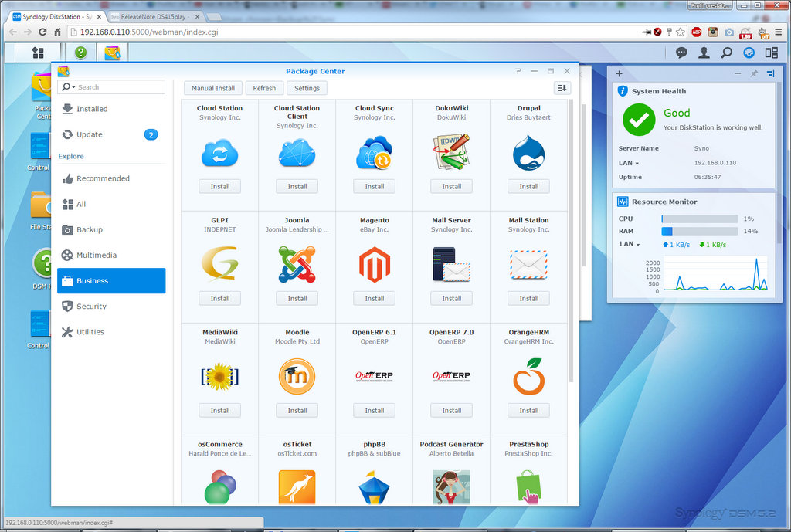Select Package Center in the DSM taskbar
The width and height of the screenshot is (791, 532).
(x=112, y=53)
